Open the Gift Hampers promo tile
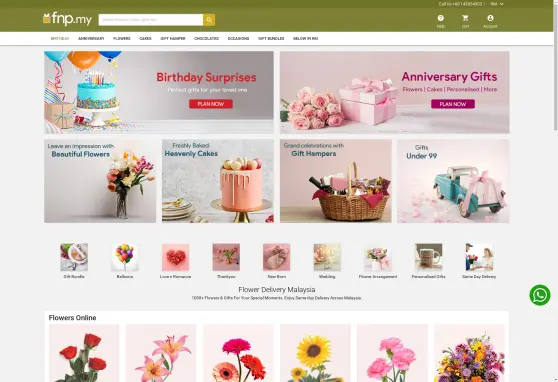 (x=336, y=181)
